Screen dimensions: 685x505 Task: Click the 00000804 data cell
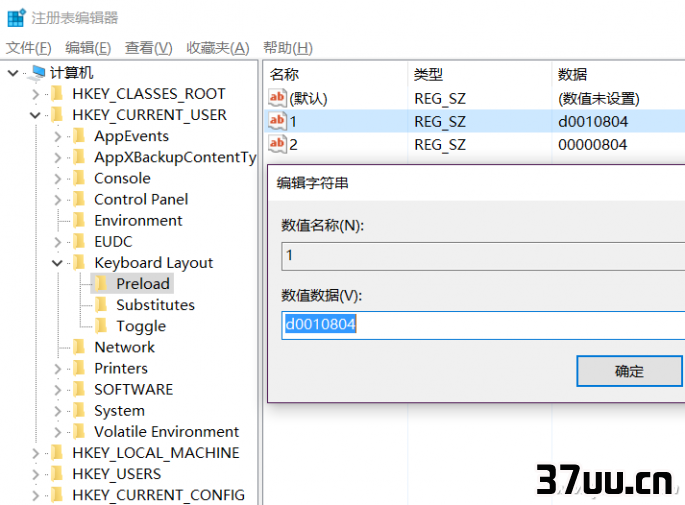coord(592,145)
